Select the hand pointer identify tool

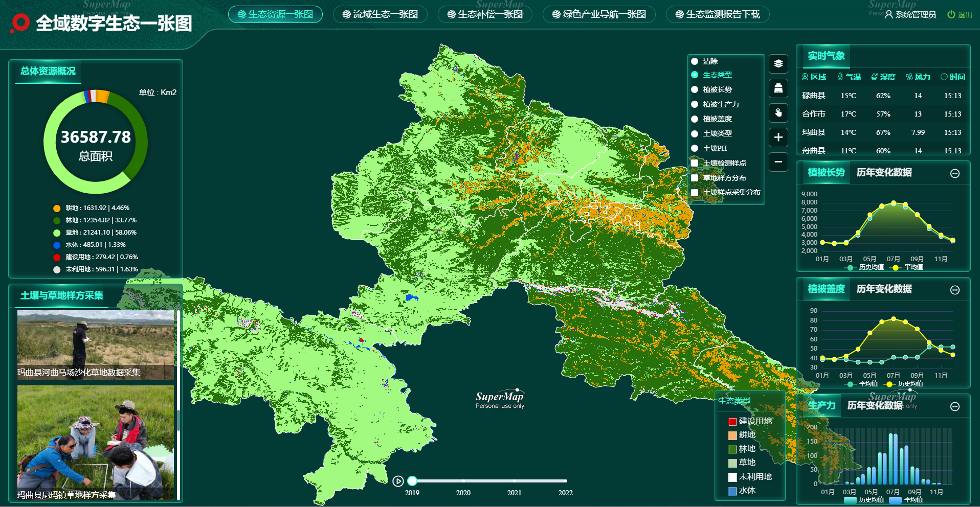778,113
